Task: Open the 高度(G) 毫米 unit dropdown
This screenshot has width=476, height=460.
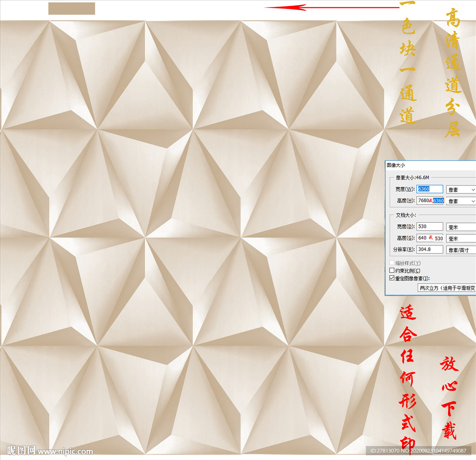Action: [x=461, y=239]
